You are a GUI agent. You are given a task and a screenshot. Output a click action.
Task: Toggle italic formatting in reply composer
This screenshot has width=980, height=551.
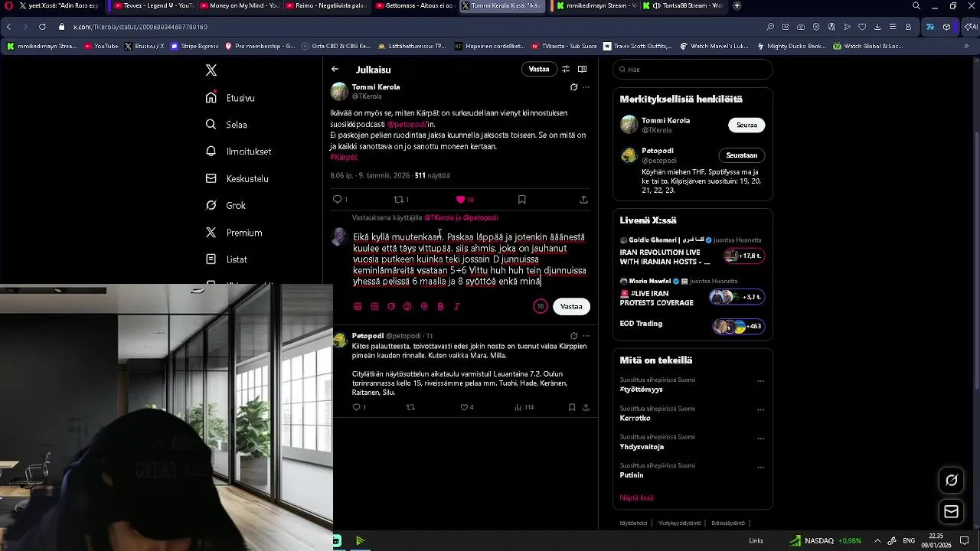[x=457, y=306]
